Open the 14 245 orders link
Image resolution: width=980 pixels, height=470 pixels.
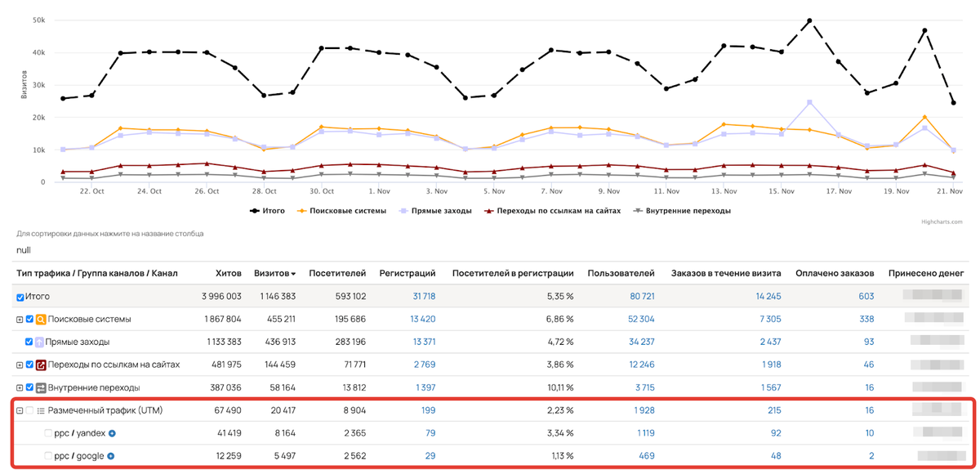[x=769, y=297]
